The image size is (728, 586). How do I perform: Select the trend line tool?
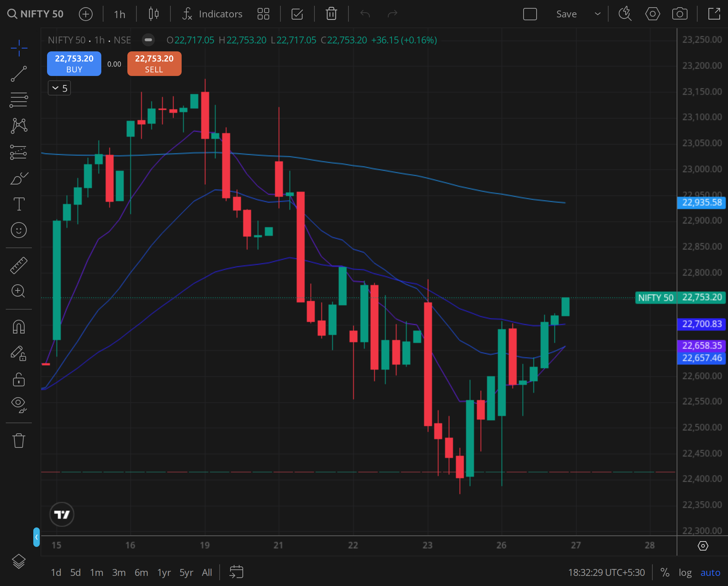(19, 74)
